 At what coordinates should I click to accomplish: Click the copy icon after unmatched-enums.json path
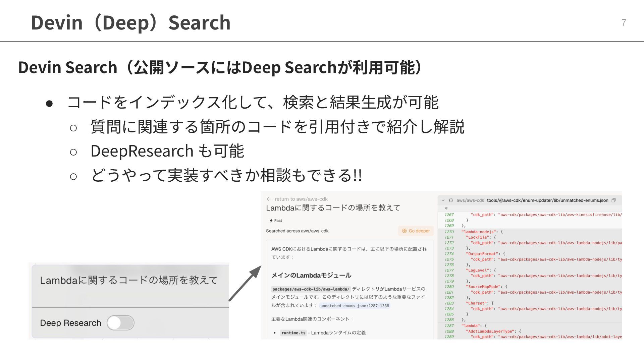click(613, 200)
